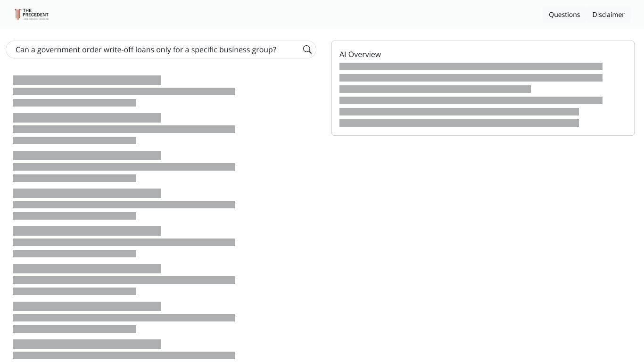Viewport: 644px width, 362px height.
Task: Open the fifth loading result title
Action: point(87,231)
